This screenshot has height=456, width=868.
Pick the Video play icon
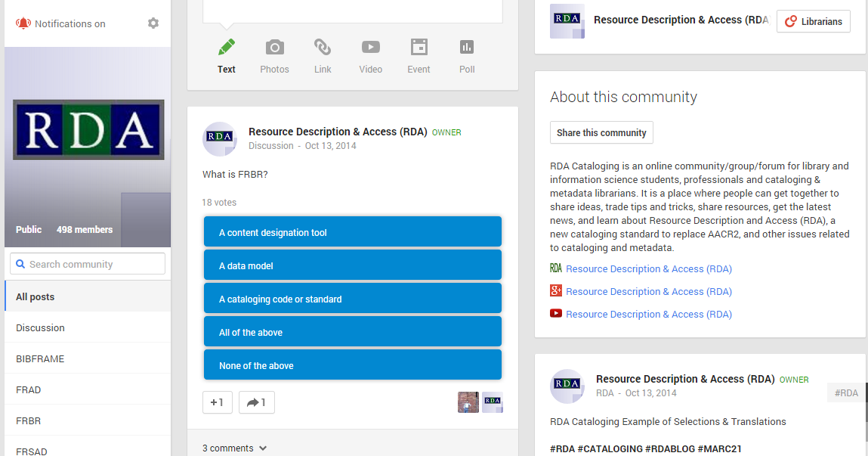371,47
